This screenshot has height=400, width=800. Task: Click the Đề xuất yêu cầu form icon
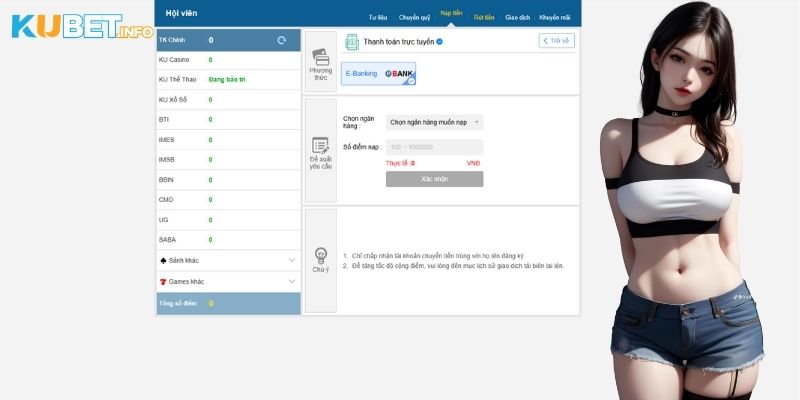click(320, 145)
